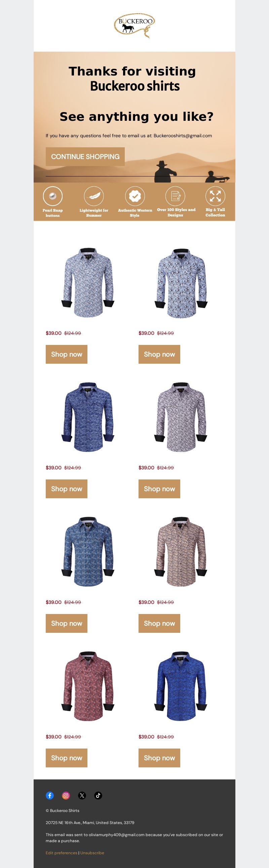Open the Instagram social icon
Screen dimensions: 269x868
pyautogui.click(x=66, y=795)
